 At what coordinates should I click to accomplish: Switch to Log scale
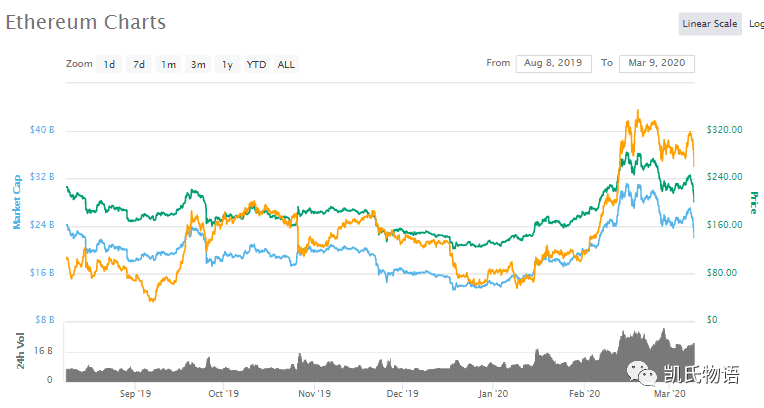pos(756,24)
